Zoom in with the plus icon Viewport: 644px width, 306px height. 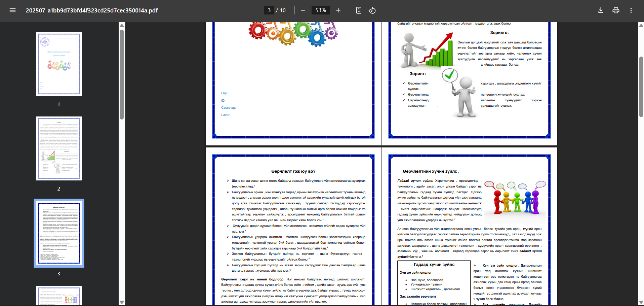338,10
